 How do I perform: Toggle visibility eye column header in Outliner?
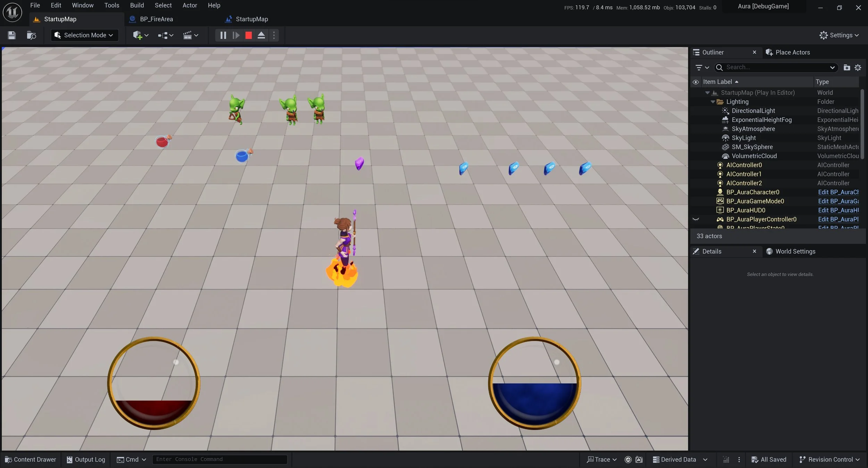coord(695,82)
